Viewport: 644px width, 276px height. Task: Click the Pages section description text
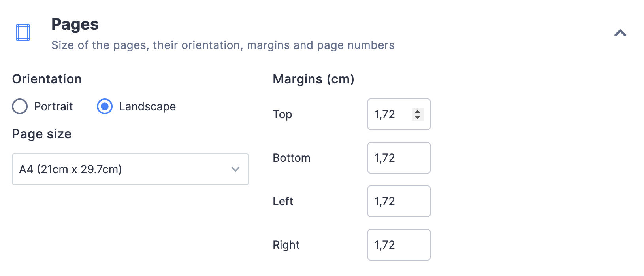point(222,45)
